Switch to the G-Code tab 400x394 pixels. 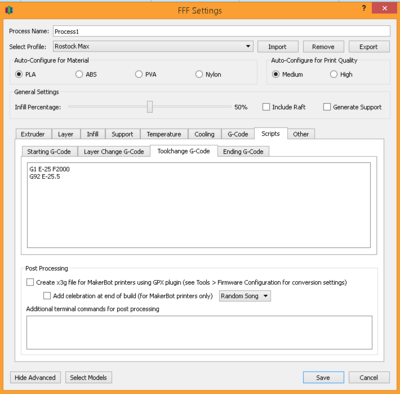(238, 134)
